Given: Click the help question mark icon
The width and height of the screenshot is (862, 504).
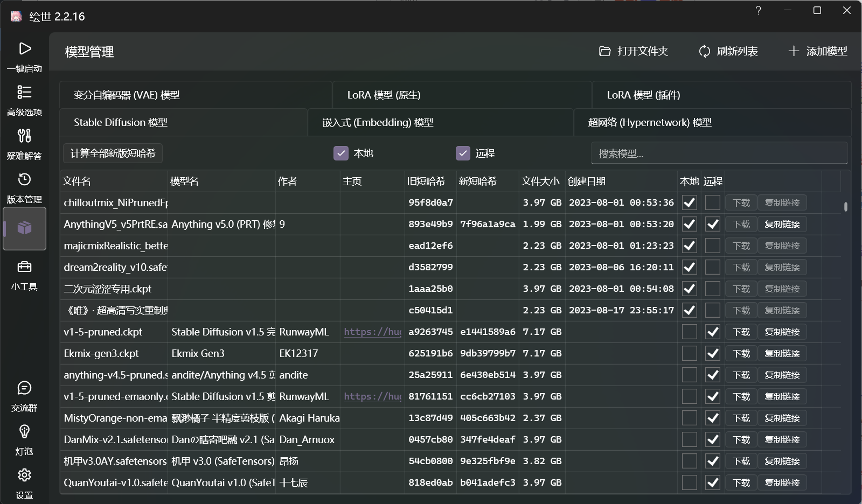Looking at the screenshot, I should [x=758, y=11].
